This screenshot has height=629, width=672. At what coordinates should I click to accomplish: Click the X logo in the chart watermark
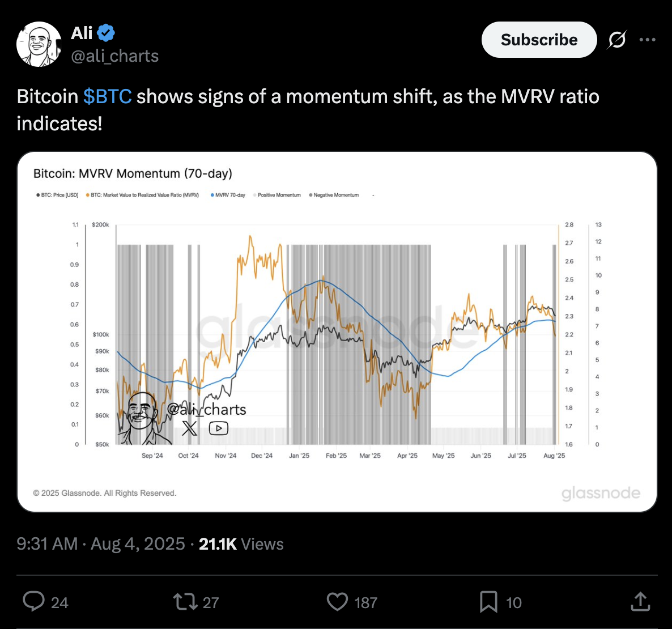(x=189, y=428)
